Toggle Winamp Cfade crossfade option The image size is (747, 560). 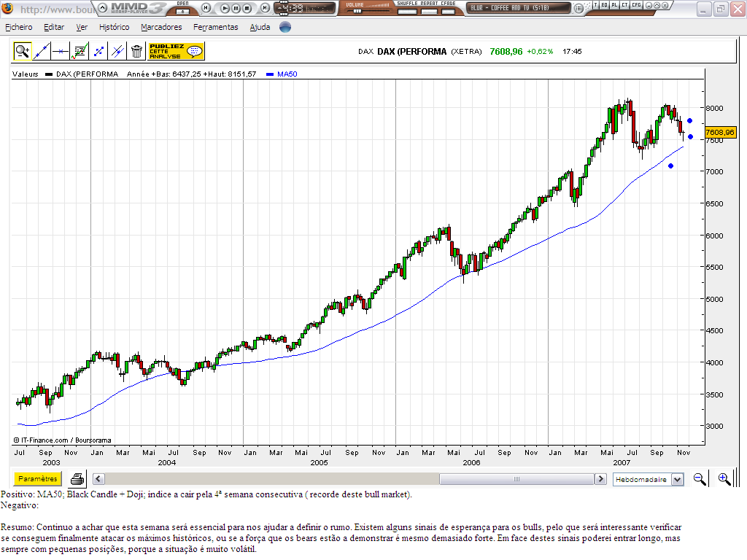449,12
